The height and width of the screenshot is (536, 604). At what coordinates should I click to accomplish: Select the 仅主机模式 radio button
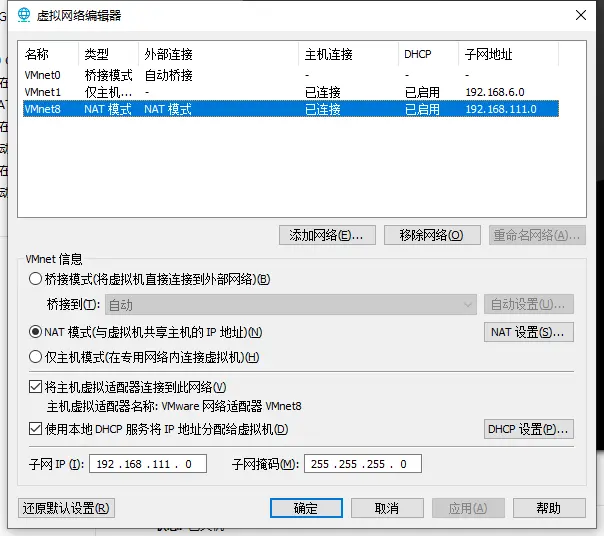tap(35, 357)
